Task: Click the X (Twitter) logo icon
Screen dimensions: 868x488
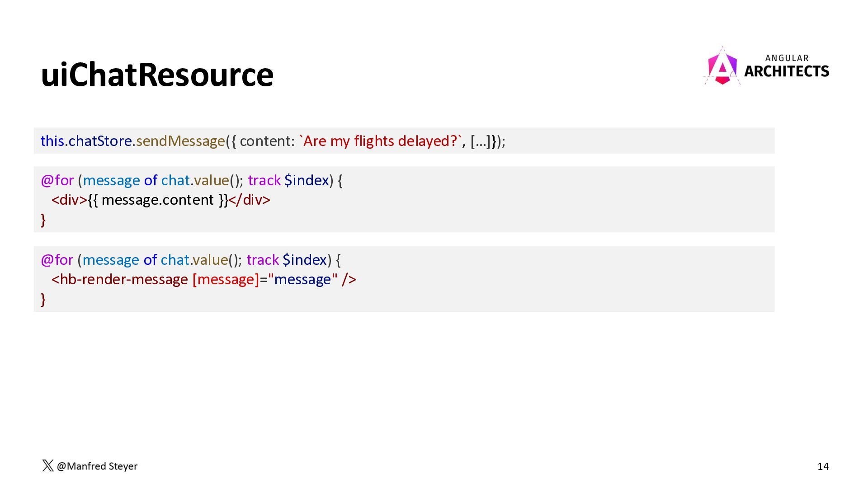Action: coord(47,466)
